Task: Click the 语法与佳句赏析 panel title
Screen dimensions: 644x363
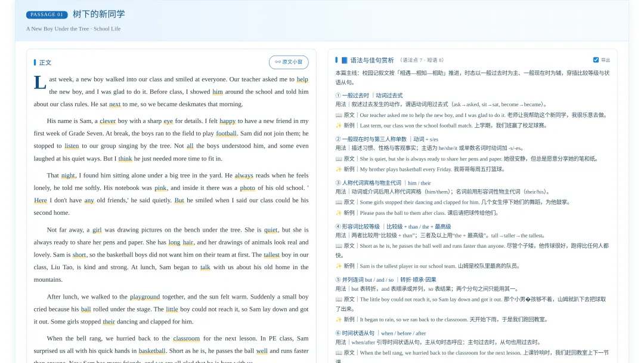Action: [x=371, y=60]
